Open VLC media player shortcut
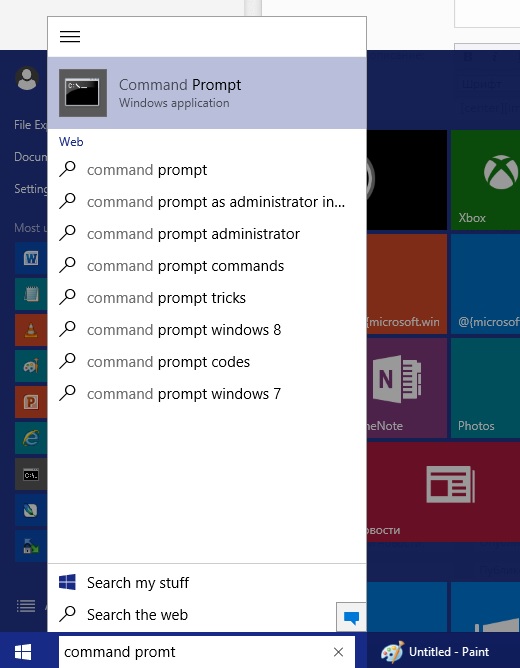 pyautogui.click(x=31, y=330)
